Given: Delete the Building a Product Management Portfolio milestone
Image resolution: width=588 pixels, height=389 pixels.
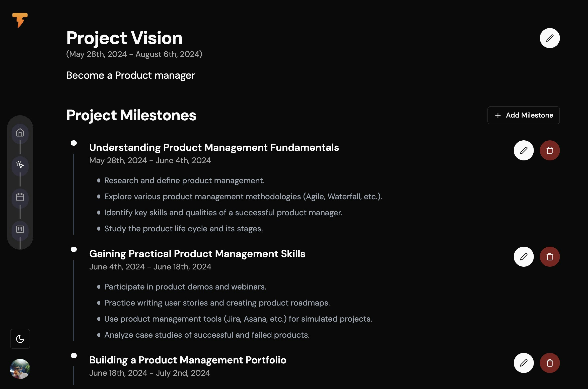Looking at the screenshot, I should pyautogui.click(x=550, y=363).
